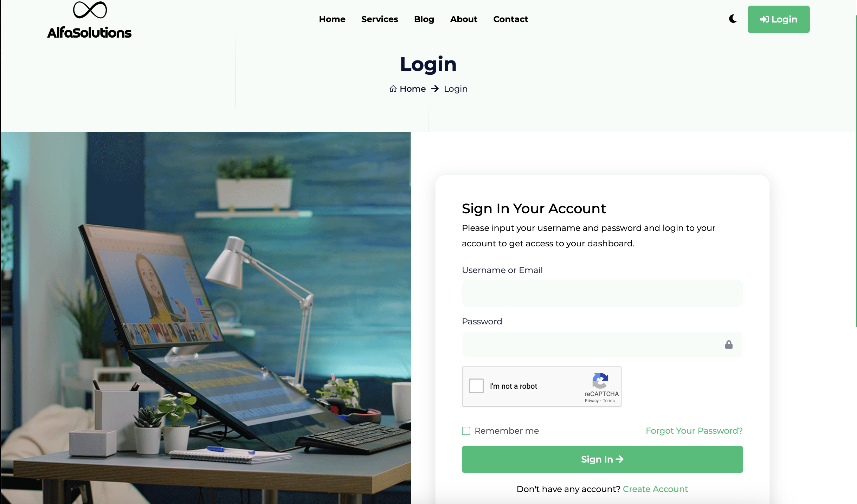
Task: Click the green Login button in the header
Action: click(x=779, y=19)
